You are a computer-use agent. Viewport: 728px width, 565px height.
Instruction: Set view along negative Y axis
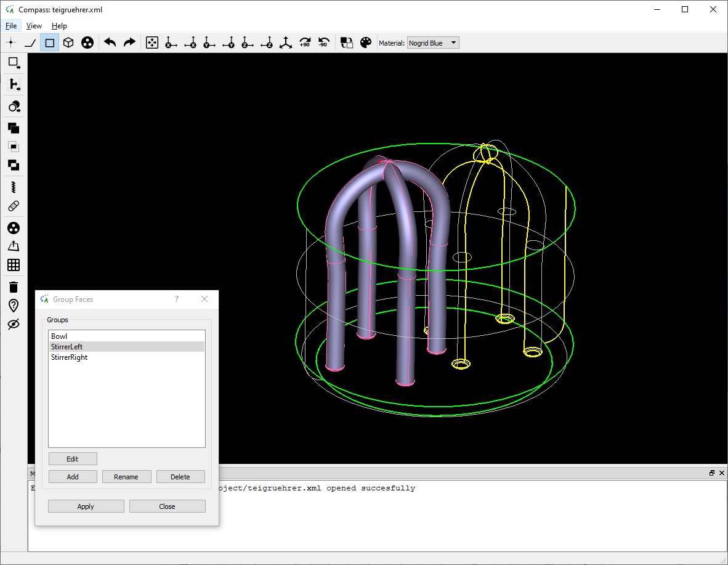[229, 43]
